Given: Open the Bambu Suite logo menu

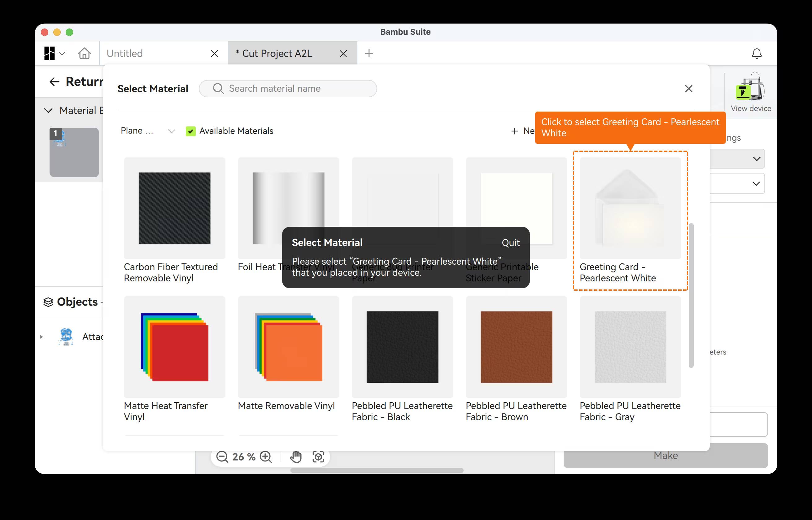Looking at the screenshot, I should (x=54, y=53).
